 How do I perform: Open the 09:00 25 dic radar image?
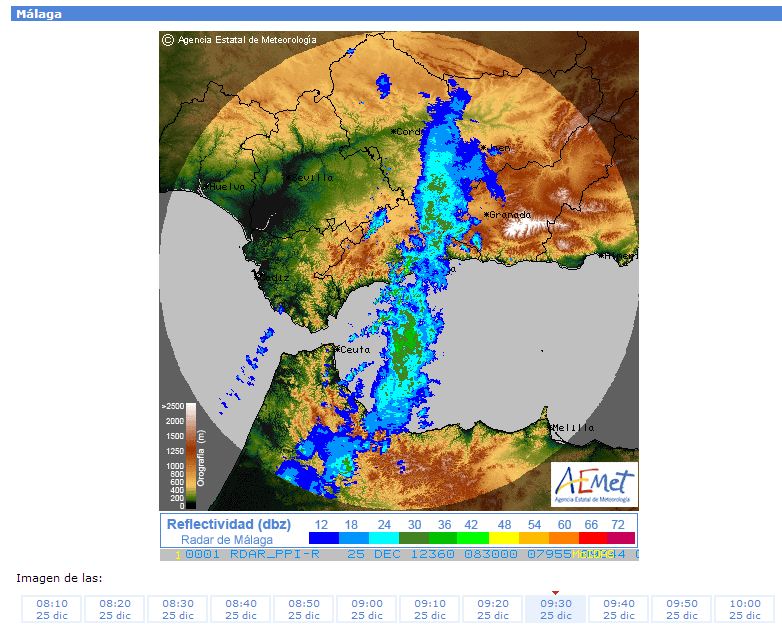[367, 609]
